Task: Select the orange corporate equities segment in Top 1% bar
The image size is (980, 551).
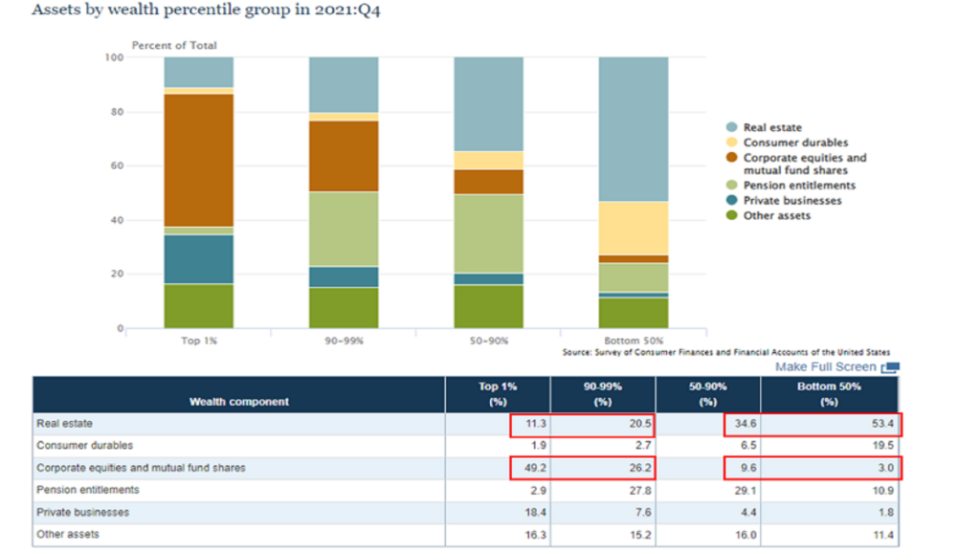Action: [x=198, y=160]
